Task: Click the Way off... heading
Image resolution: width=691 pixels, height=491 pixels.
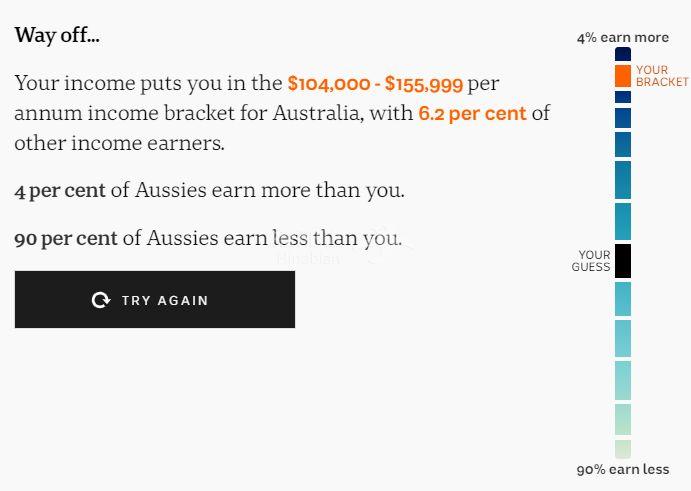Action: tap(57, 35)
